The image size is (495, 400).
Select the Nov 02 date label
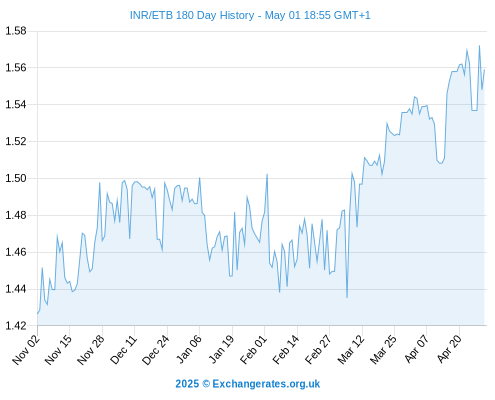click(x=26, y=350)
